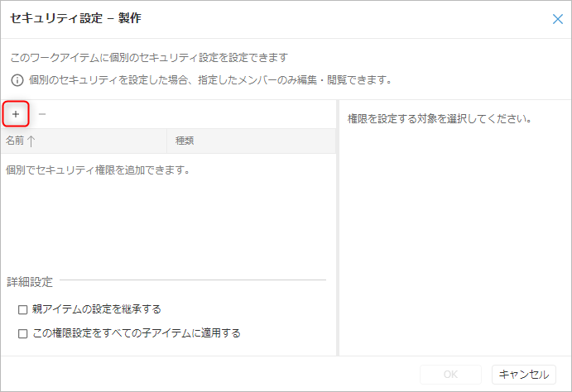Click the 詳細設定 section heading
This screenshot has width=572, height=392.
[30, 282]
